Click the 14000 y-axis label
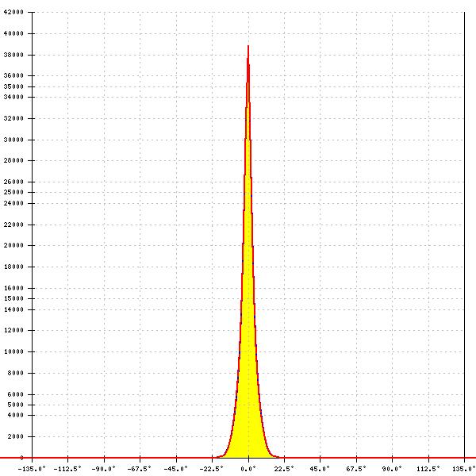 13,309
